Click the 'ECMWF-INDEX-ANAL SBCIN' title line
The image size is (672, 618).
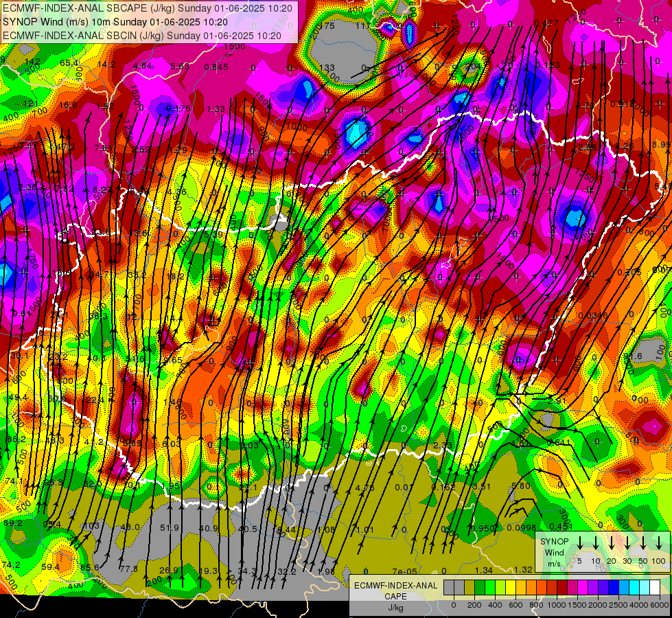pyautogui.click(x=142, y=36)
